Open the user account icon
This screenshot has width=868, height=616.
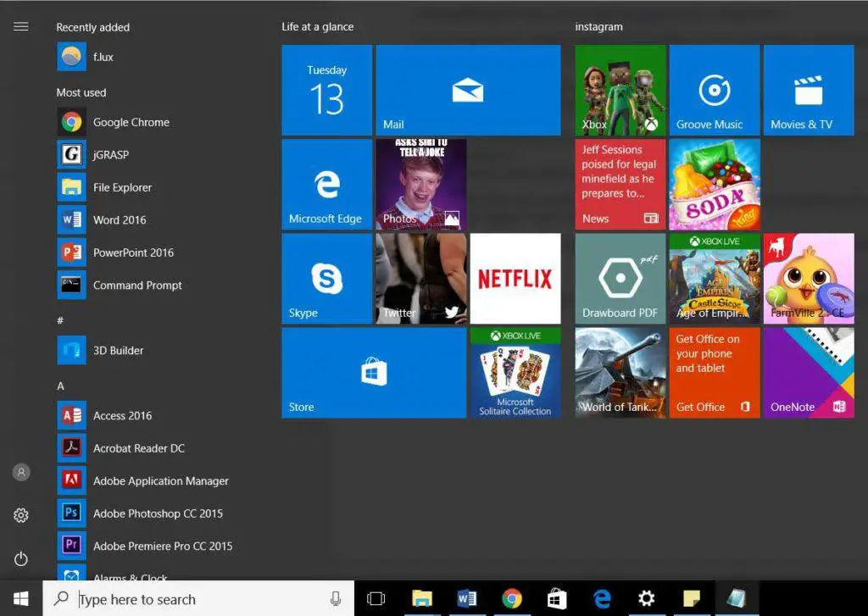(21, 472)
